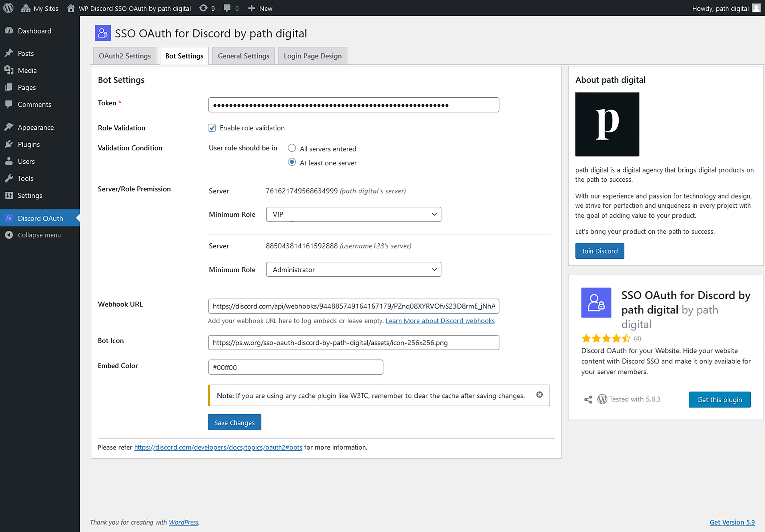
Task: Click the Webhook URL input field
Action: click(354, 306)
